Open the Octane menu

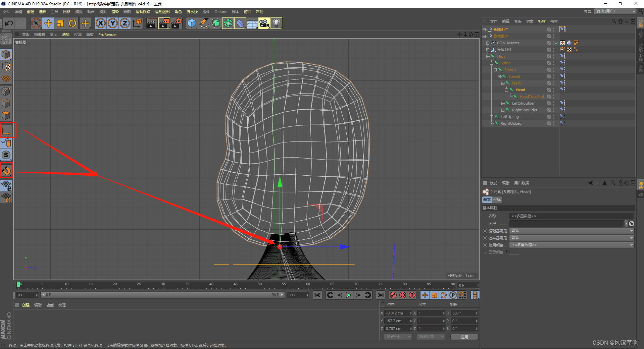coord(220,11)
